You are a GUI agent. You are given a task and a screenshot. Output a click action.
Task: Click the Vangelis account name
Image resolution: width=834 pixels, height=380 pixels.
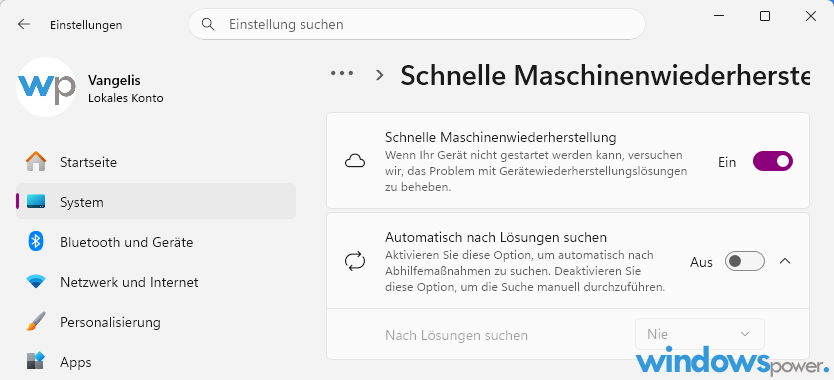114,80
